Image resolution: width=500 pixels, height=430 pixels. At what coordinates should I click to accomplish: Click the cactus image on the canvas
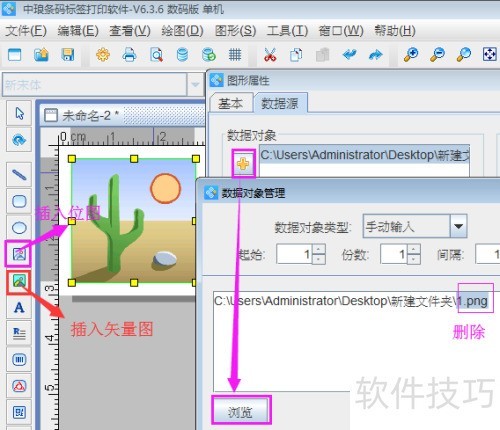[x=133, y=221]
